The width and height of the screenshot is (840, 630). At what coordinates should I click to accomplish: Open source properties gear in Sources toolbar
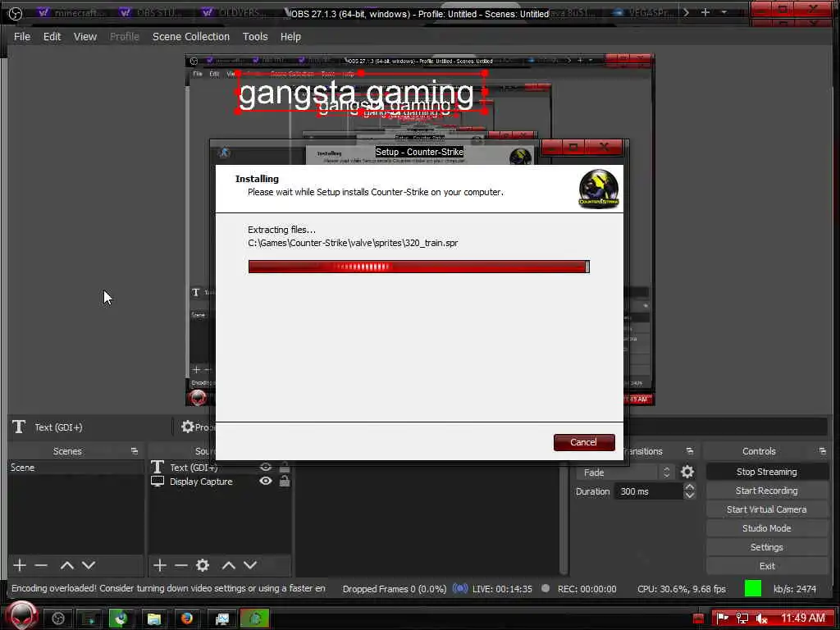[203, 565]
